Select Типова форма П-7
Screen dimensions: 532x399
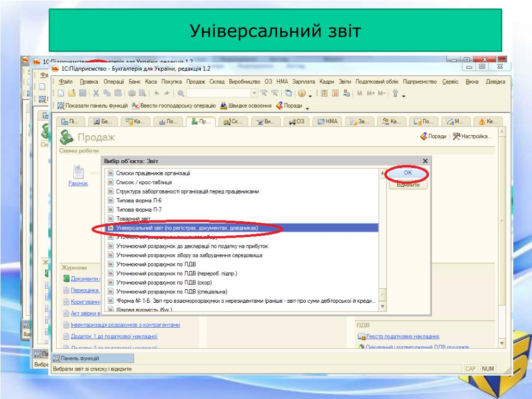point(242,210)
